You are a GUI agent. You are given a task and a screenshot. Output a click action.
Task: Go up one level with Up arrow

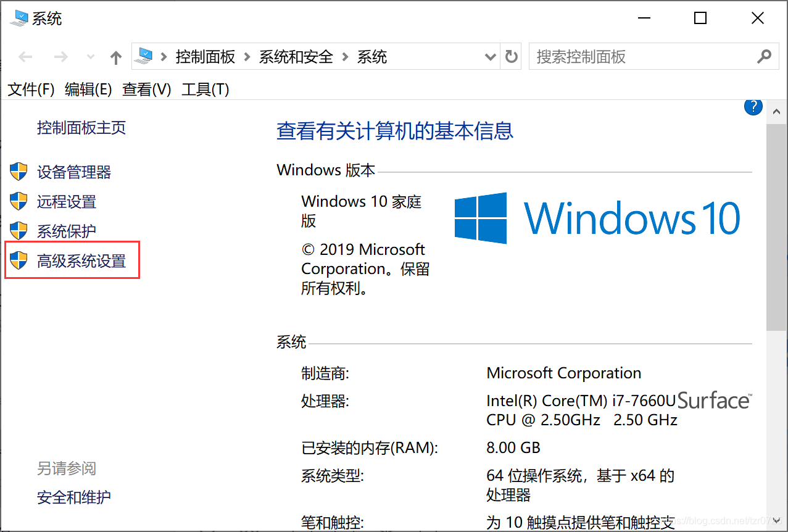[116, 57]
